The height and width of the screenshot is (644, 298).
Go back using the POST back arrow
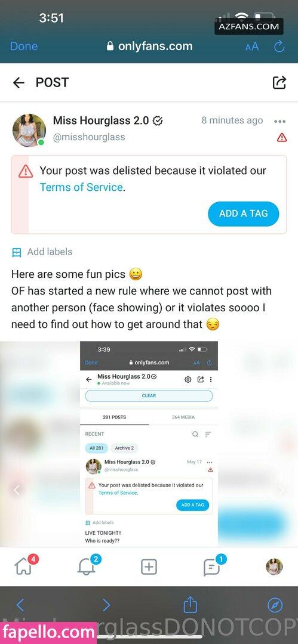click(x=19, y=83)
